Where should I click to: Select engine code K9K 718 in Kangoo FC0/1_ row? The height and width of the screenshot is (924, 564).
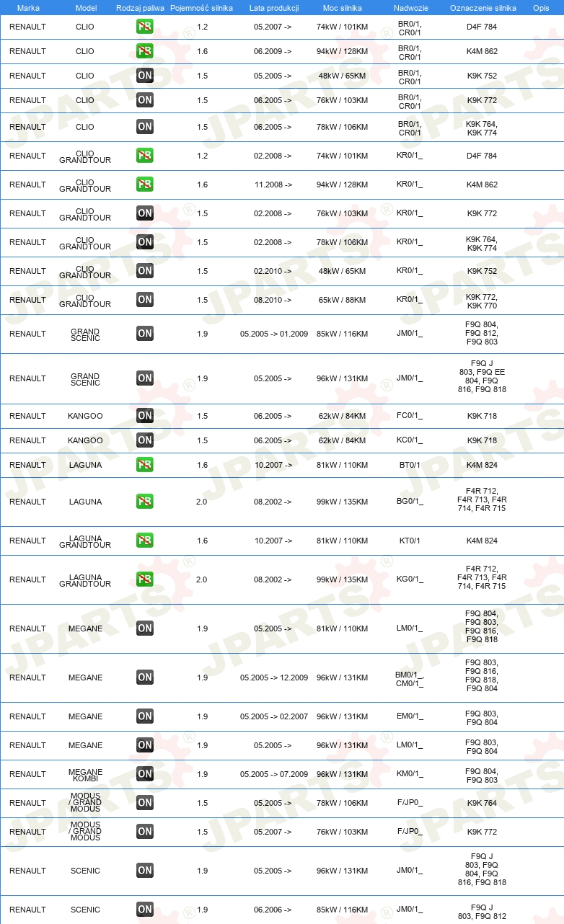482,416
